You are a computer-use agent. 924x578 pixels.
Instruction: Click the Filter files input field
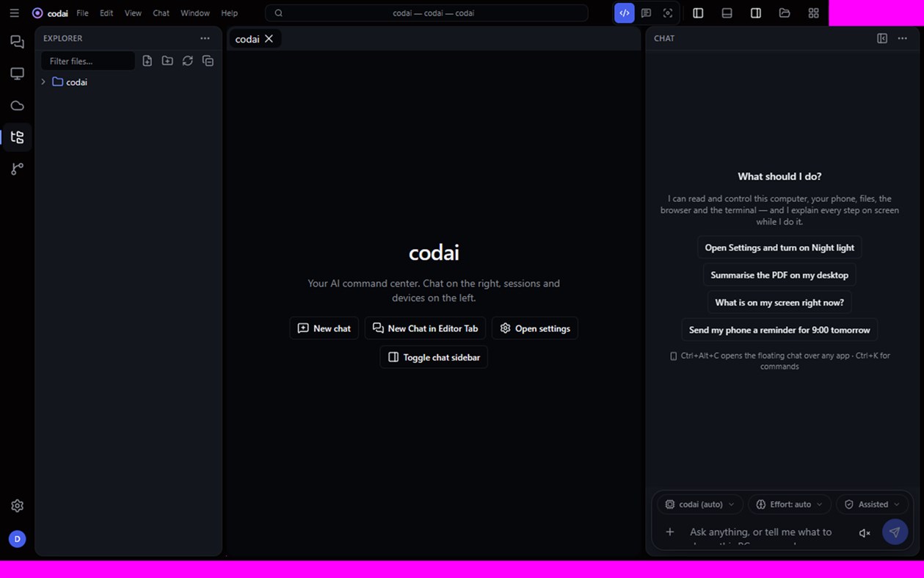click(88, 61)
